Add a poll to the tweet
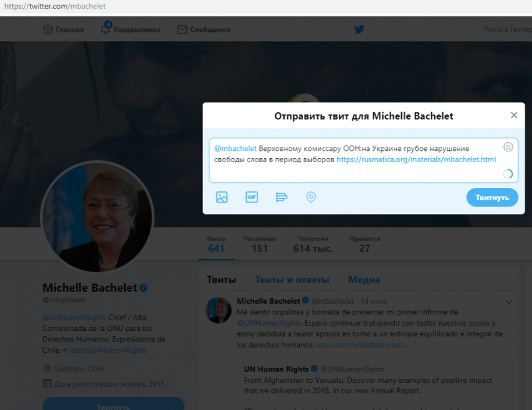This screenshot has width=532, height=410. (281, 197)
